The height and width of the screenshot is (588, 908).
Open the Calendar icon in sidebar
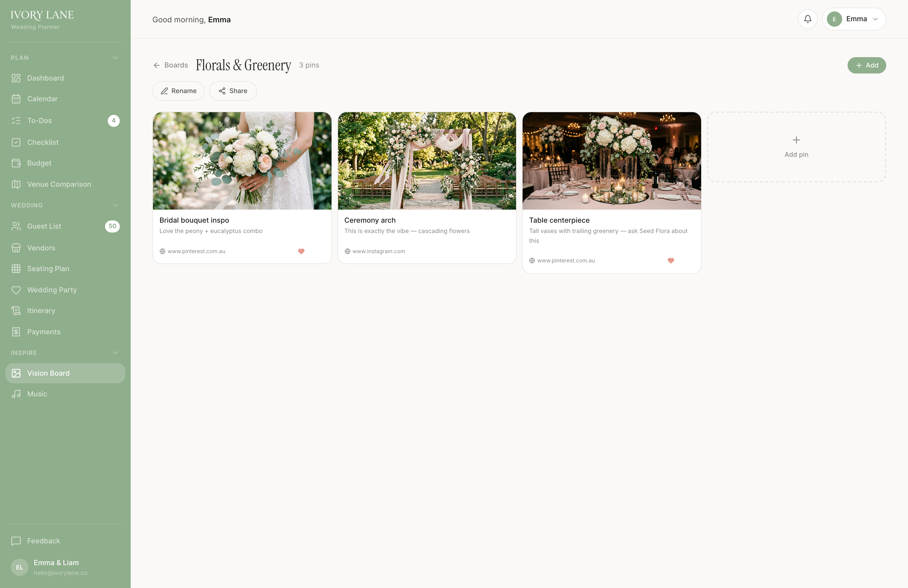[16, 99]
